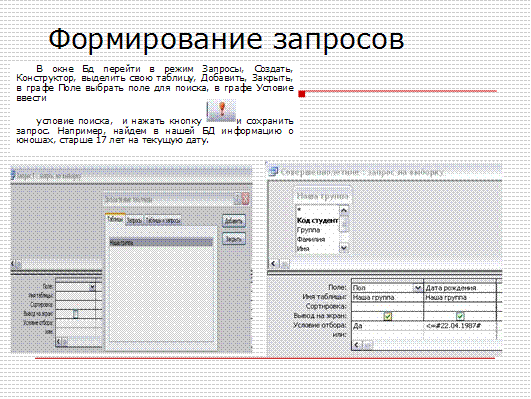Screen dimensions: 531x399
Task: Open field dropdown in left query grid
Action: [92, 287]
